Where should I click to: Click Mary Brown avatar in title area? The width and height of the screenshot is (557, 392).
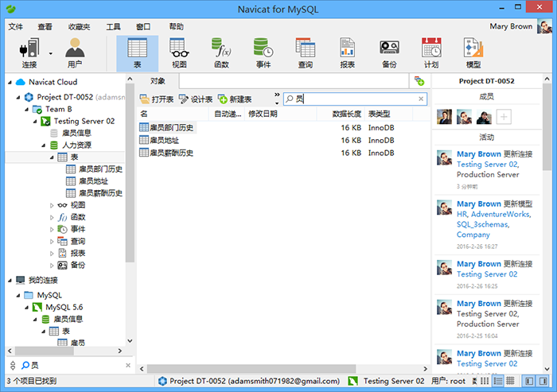click(544, 26)
